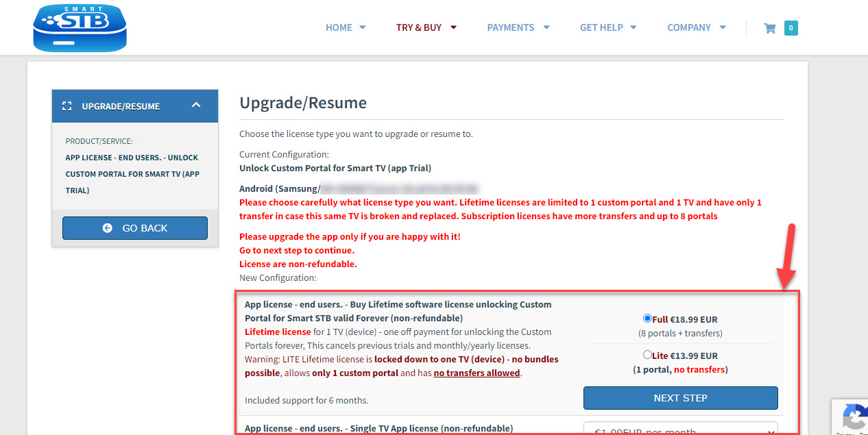Screen dimensions: 868x435
Task: Open the shopping cart icon
Action: (769, 28)
